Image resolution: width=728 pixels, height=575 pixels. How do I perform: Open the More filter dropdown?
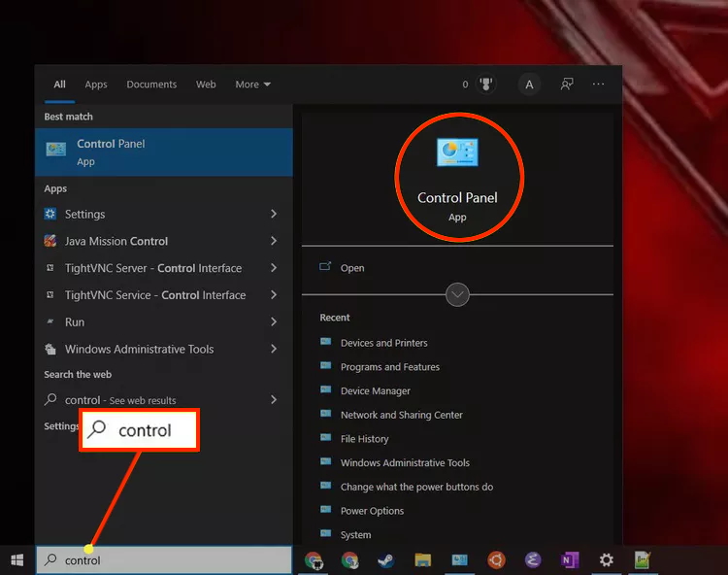[253, 85]
